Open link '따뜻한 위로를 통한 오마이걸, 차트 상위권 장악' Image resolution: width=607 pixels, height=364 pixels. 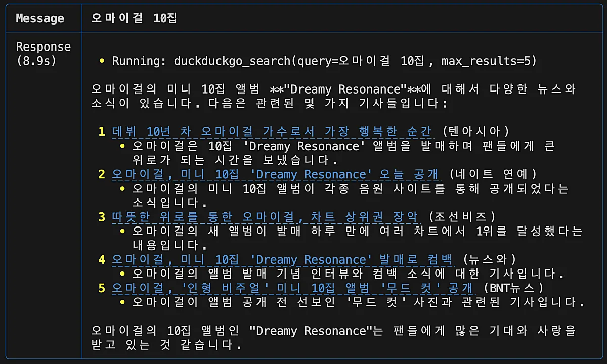[x=266, y=217]
